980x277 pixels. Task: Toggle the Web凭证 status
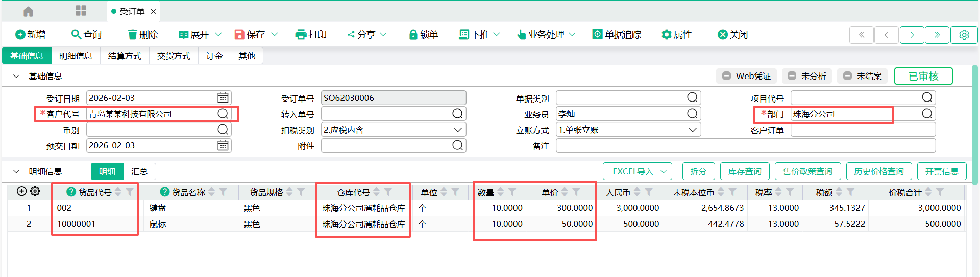(x=746, y=76)
